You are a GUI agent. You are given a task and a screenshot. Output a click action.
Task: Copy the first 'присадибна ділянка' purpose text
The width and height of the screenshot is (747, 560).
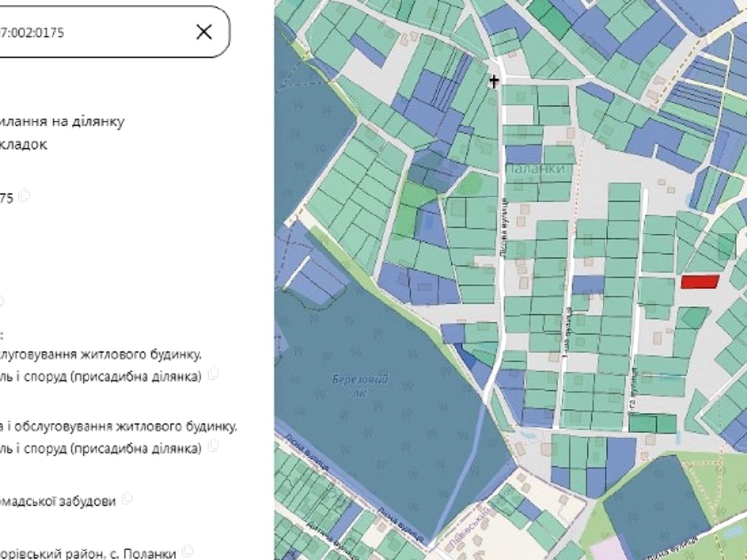[213, 373]
